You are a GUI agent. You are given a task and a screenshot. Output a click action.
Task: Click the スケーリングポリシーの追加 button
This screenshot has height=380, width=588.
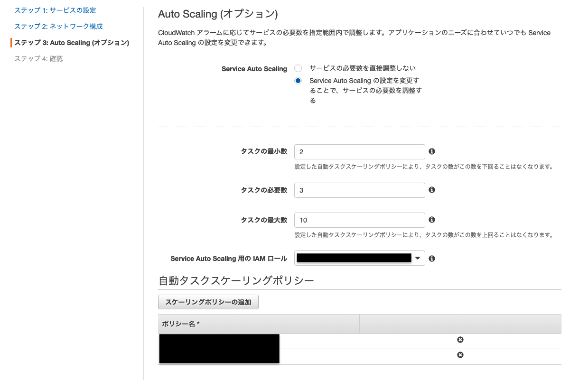(x=208, y=302)
